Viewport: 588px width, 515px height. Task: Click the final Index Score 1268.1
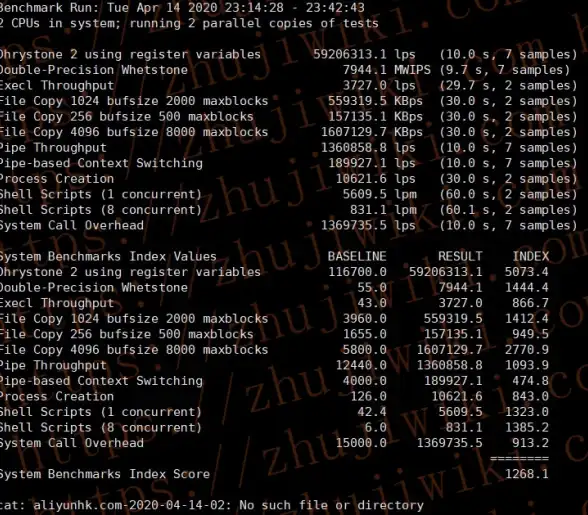pyautogui.click(x=526, y=474)
